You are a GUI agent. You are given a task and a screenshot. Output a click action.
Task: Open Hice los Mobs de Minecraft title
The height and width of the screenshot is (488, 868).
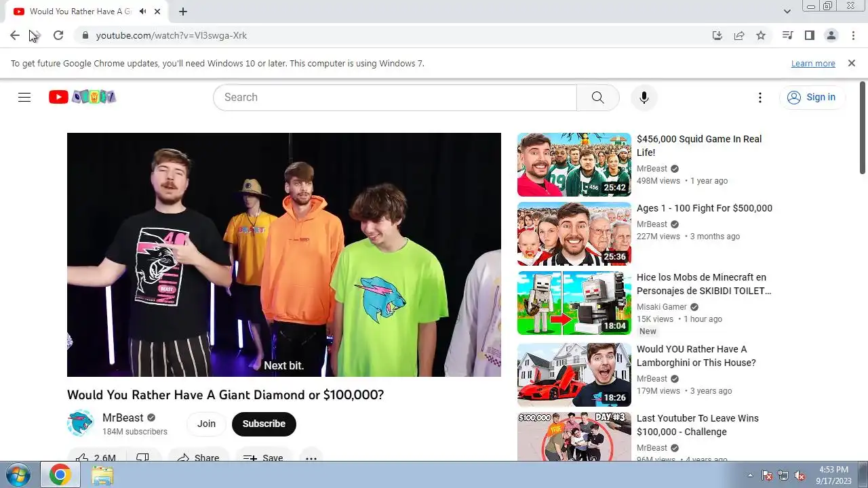point(704,284)
